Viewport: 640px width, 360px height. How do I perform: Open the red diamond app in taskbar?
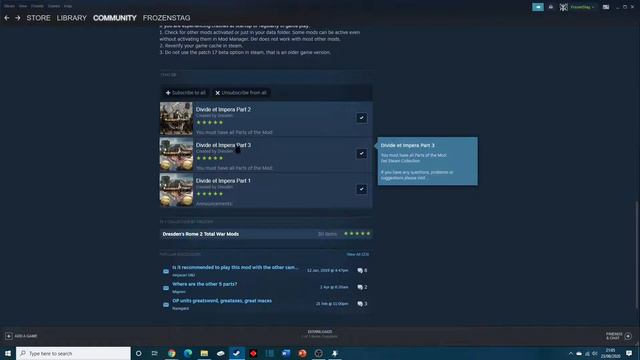pos(253,353)
